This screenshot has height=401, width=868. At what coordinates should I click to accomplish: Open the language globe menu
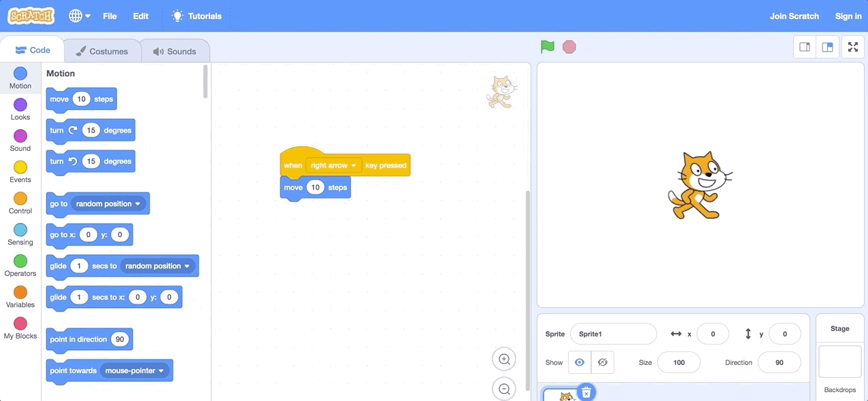coord(79,16)
